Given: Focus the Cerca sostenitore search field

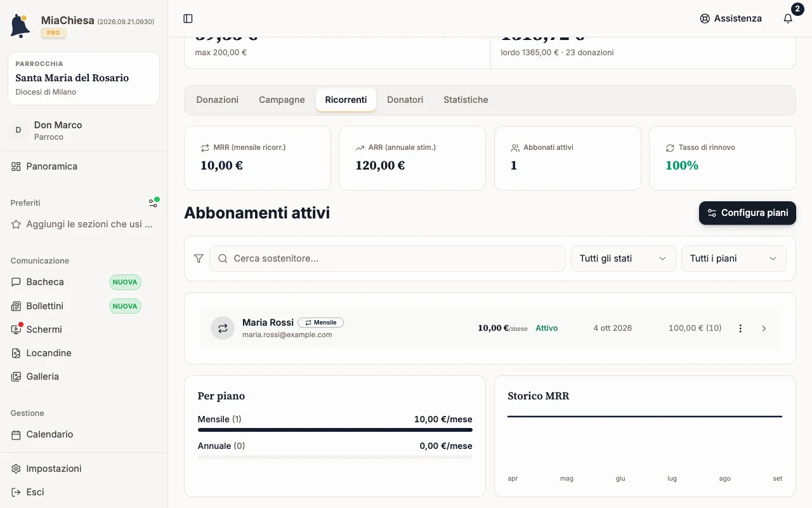Looking at the screenshot, I should 388,258.
